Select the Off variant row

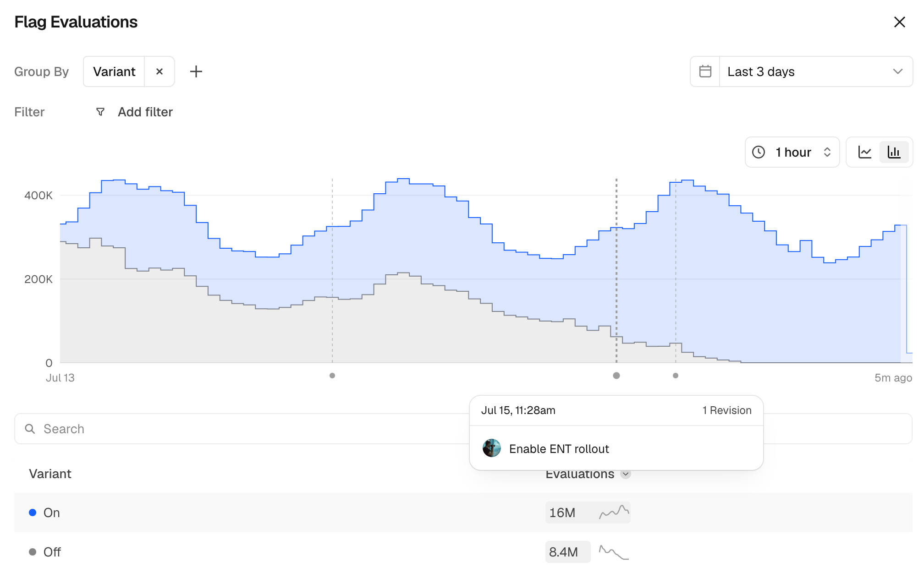[463, 552]
